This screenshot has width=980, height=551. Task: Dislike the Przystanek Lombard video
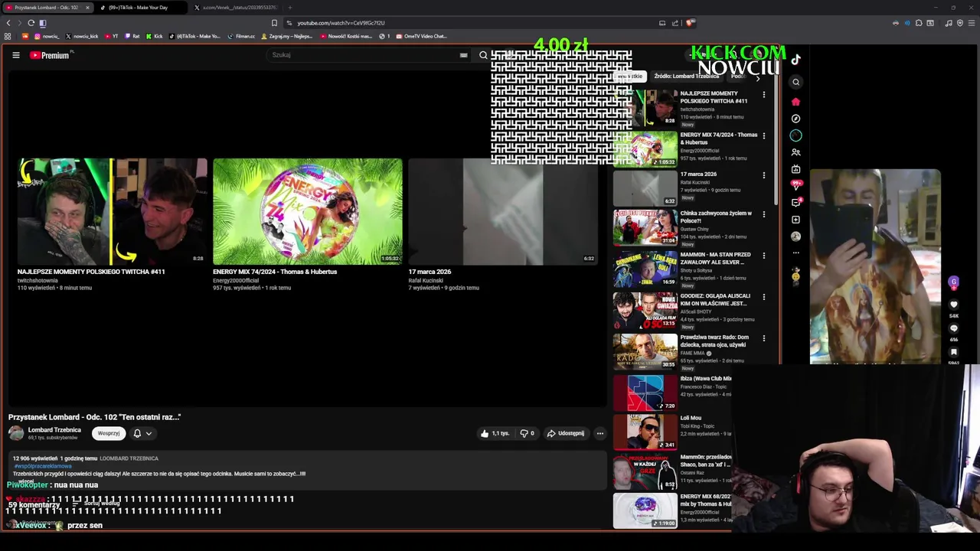(527, 433)
